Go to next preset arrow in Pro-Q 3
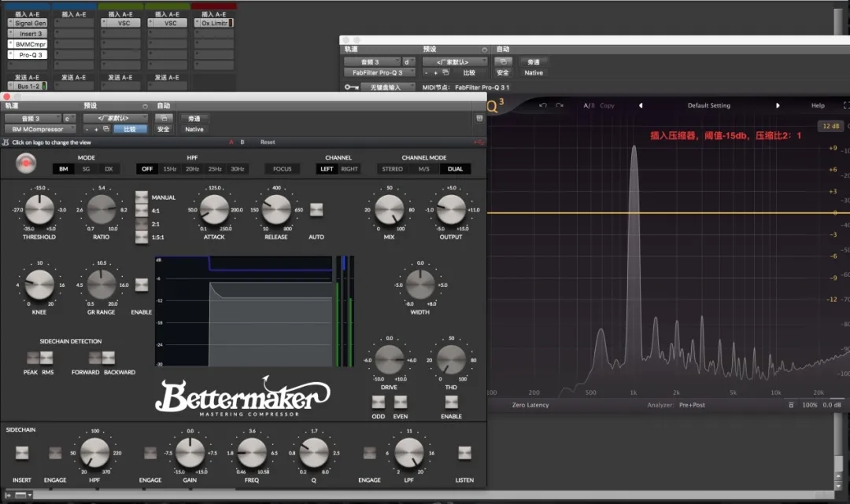Screen dimensions: 850x504 tap(778, 105)
